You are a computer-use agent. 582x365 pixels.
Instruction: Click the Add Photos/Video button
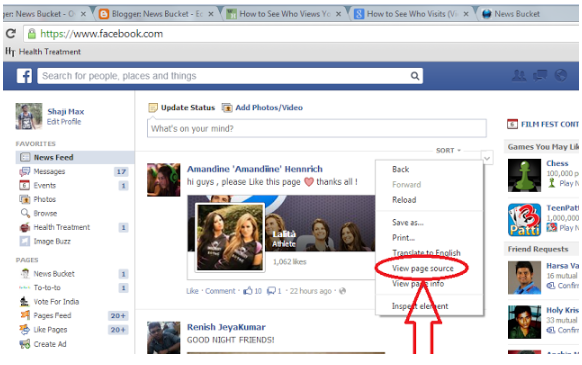click(262, 108)
